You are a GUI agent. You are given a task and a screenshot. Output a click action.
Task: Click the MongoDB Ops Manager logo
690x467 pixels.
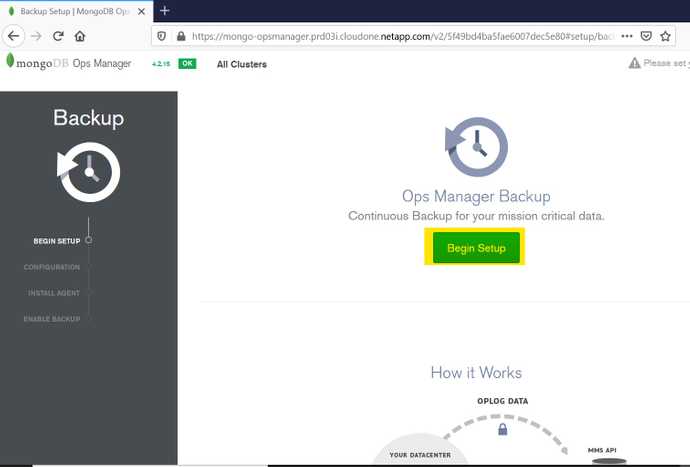pyautogui.click(x=69, y=63)
